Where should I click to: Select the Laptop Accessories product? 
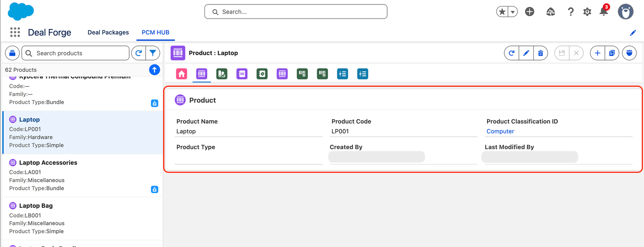click(83, 175)
